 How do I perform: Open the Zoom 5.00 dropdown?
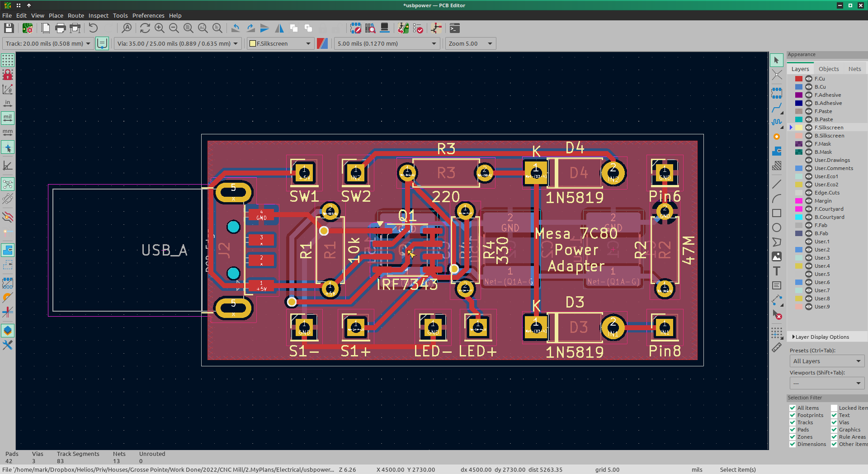click(x=471, y=43)
